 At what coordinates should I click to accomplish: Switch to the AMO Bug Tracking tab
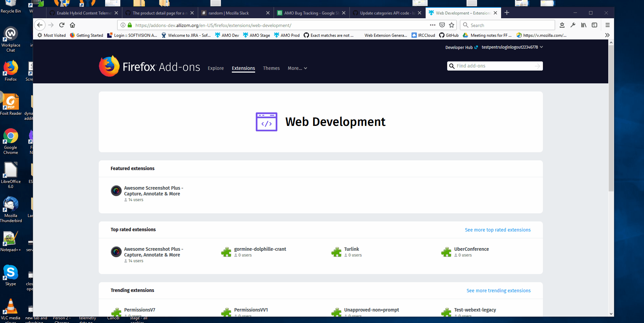[x=311, y=13]
